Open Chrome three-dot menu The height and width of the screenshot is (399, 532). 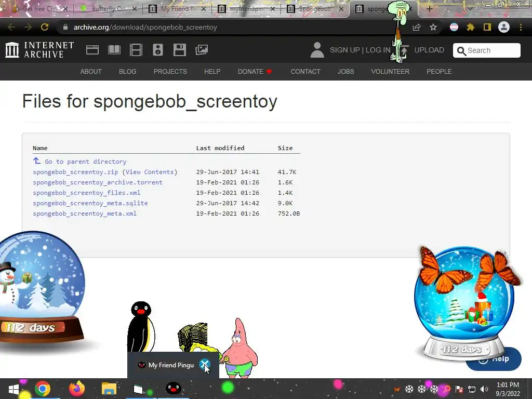click(x=521, y=27)
